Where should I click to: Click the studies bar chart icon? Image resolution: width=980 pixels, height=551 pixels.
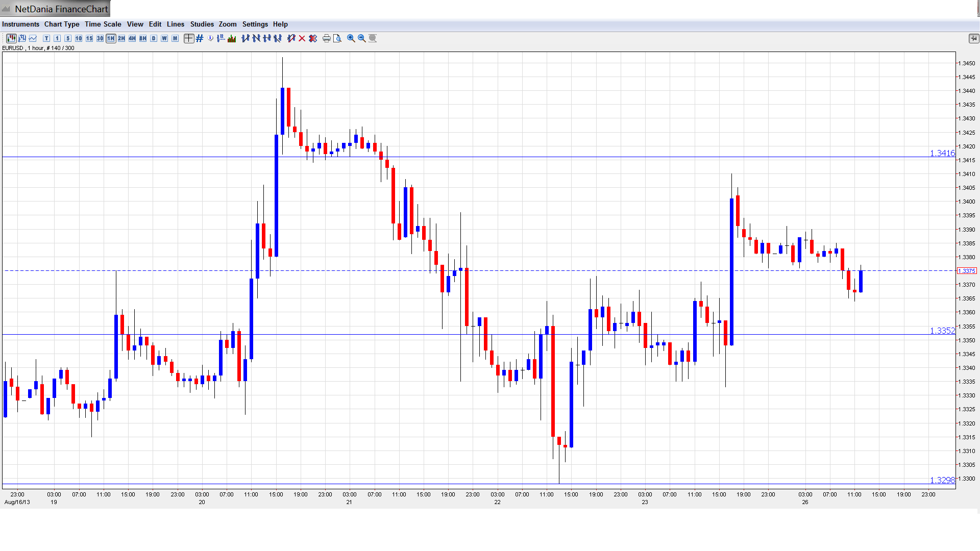[x=232, y=38]
